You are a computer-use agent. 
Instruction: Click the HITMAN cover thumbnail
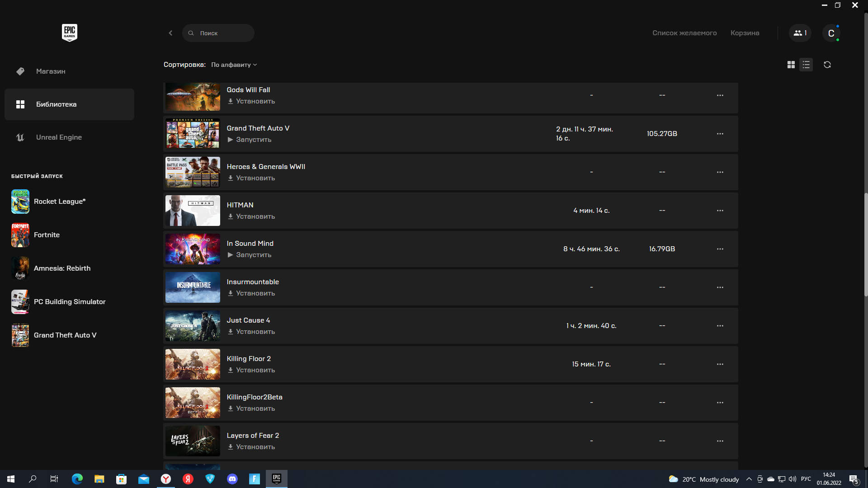pos(193,211)
